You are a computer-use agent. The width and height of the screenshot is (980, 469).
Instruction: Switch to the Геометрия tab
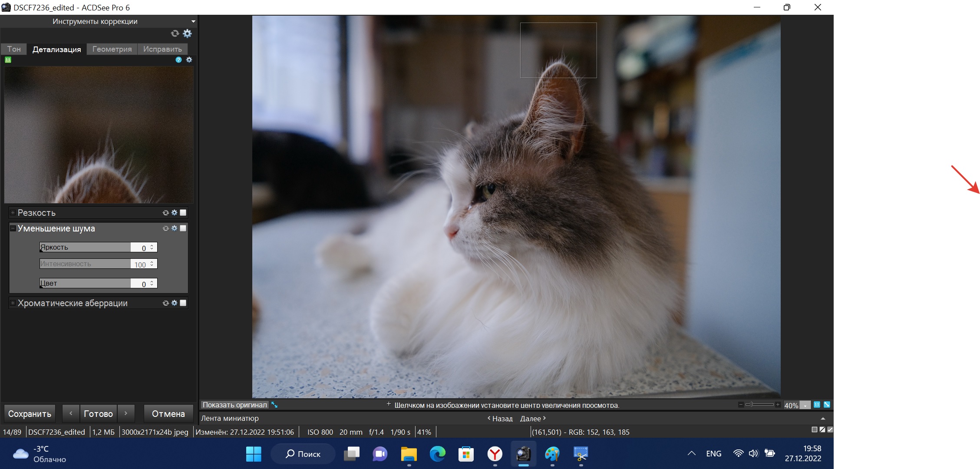tap(112, 49)
